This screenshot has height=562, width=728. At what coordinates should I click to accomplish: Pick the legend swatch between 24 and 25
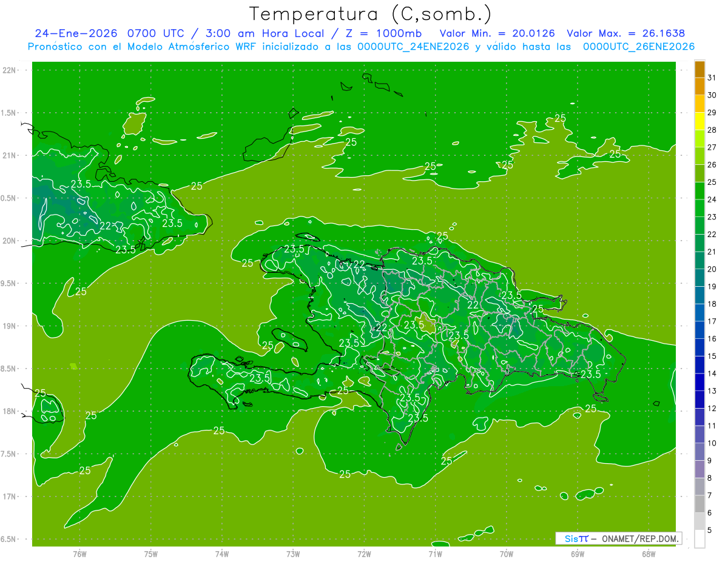point(699,191)
